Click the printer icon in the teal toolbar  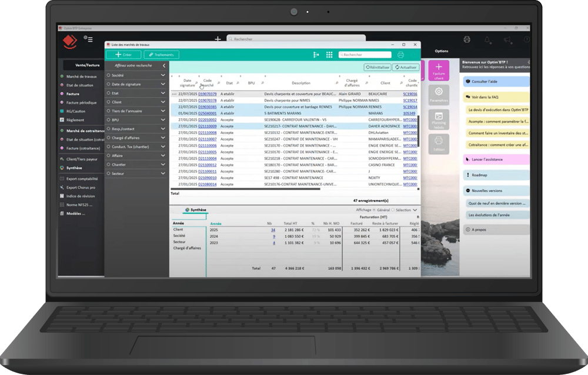(400, 55)
